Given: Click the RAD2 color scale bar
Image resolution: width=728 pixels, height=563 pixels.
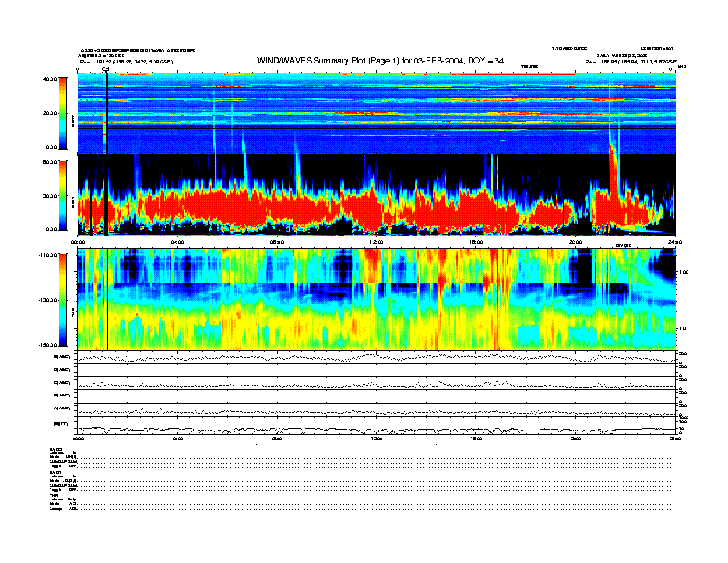Looking at the screenshot, I should point(62,112).
